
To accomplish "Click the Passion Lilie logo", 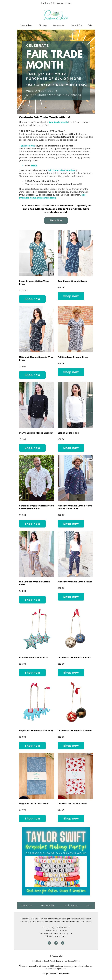I will pos(56,16).
